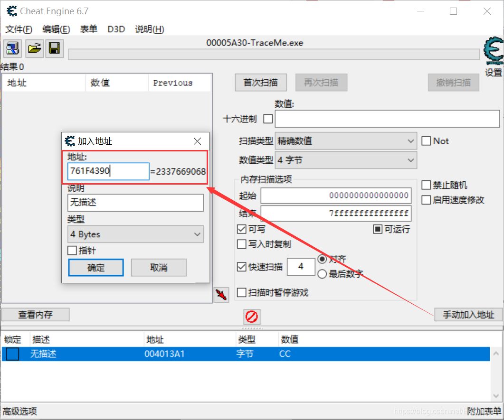504x420 pixels.
Task: Open the 说明(H) menu
Action: (x=150, y=29)
